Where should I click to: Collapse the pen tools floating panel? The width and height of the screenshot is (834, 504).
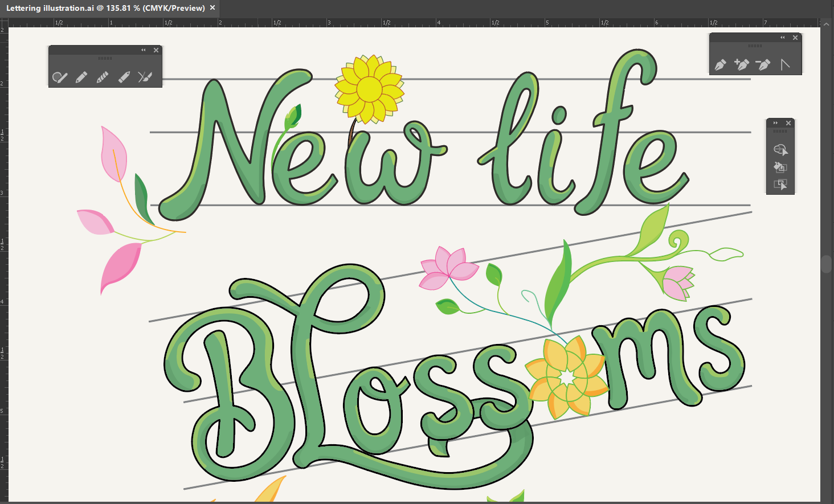(783, 38)
